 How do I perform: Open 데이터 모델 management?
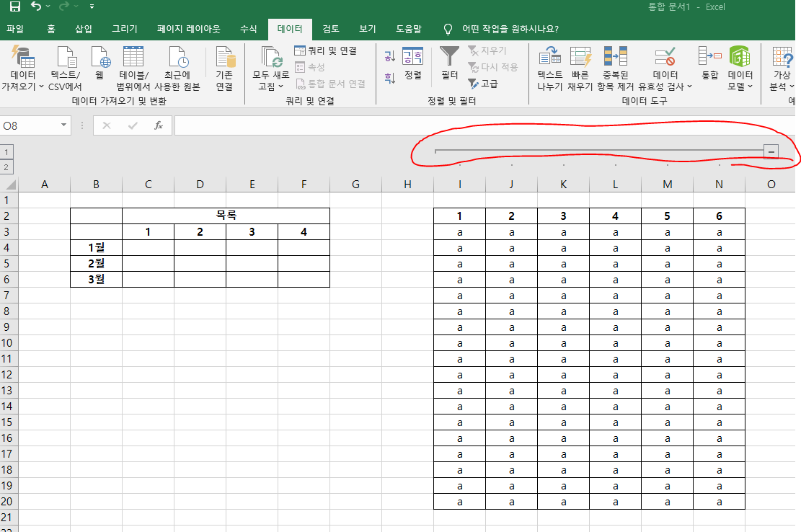pyautogui.click(x=740, y=68)
